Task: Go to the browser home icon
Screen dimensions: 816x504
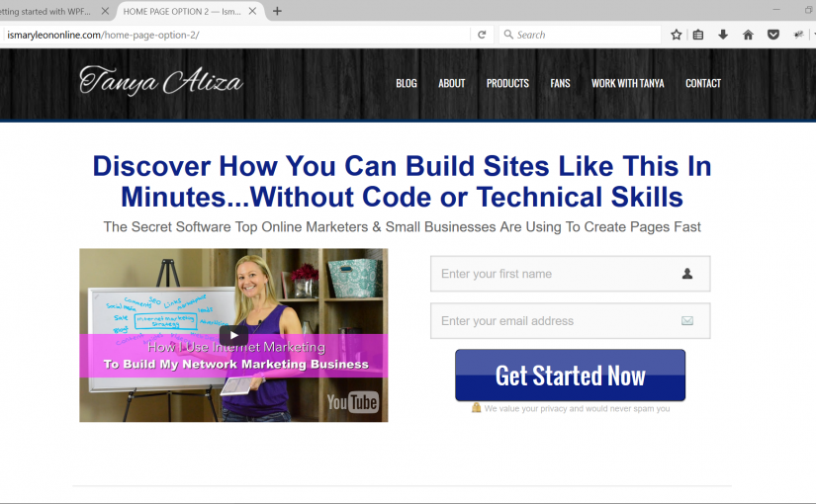Action: 748,35
